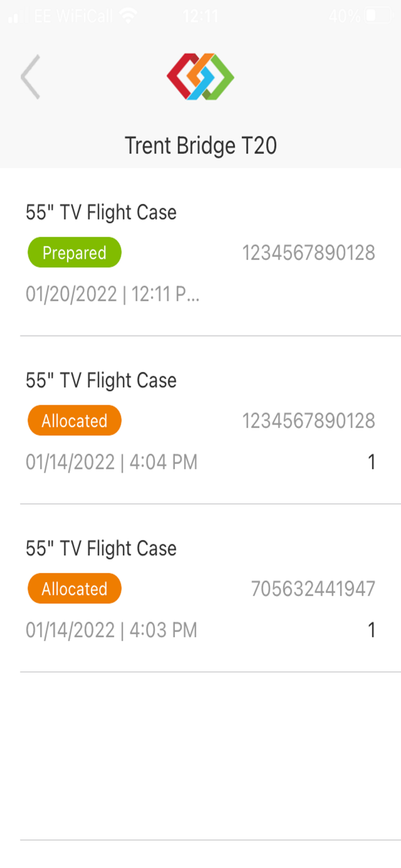Select the middle 55" TV Flight Case heading
401x868 pixels.
[101, 380]
